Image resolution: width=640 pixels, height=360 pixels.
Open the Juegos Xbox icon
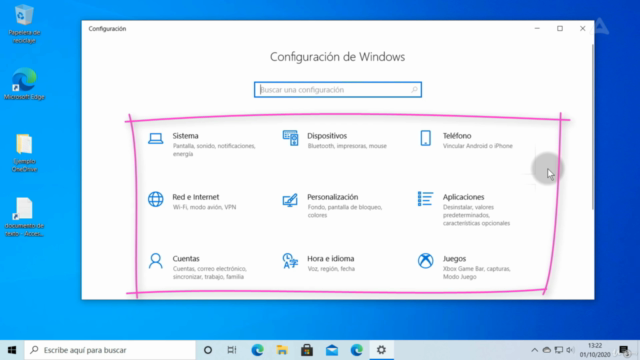(x=425, y=260)
